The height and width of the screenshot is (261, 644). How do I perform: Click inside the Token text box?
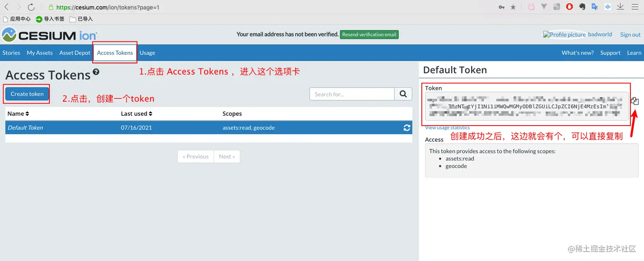point(527,106)
